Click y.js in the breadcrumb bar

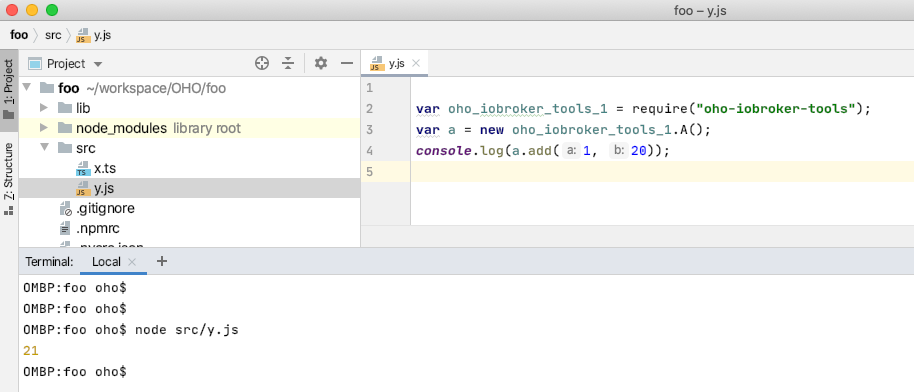point(103,35)
